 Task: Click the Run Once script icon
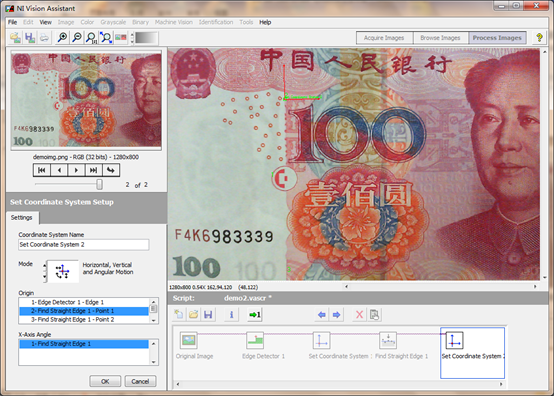click(254, 314)
